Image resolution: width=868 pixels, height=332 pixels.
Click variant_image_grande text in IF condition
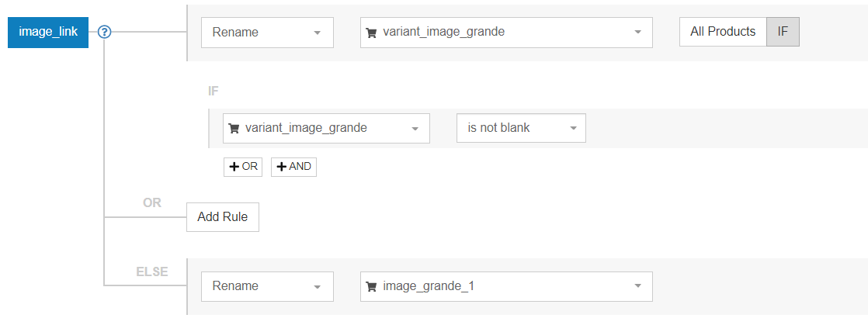[306, 128]
